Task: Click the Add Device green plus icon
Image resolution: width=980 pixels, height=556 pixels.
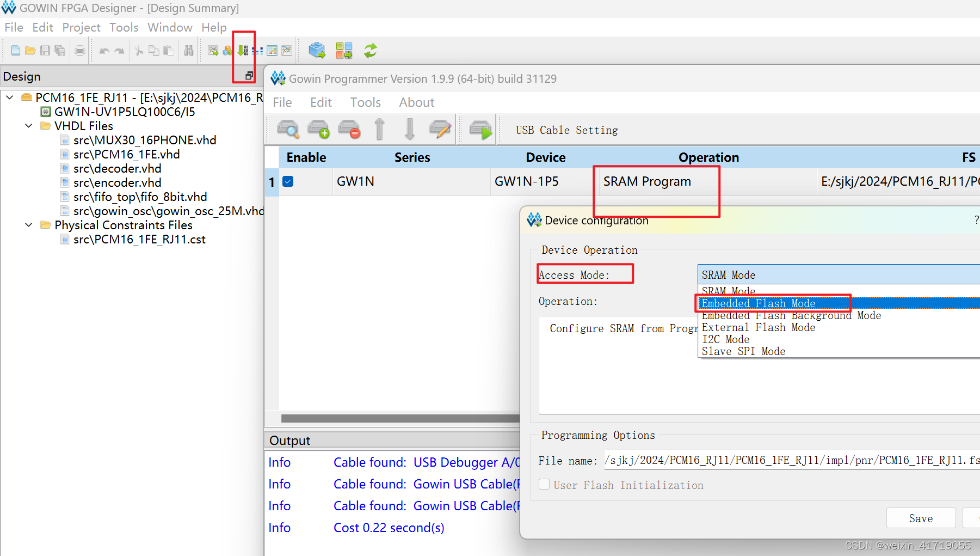Action: click(x=319, y=130)
